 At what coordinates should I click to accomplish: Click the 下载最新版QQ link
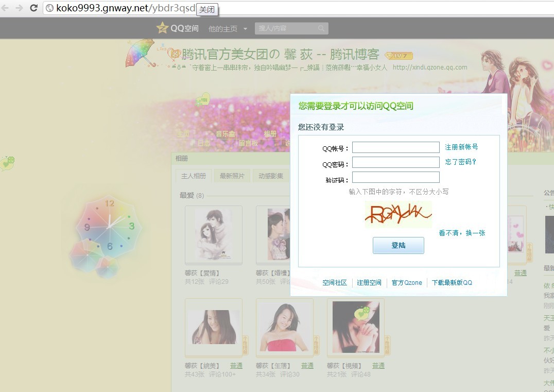[452, 282]
